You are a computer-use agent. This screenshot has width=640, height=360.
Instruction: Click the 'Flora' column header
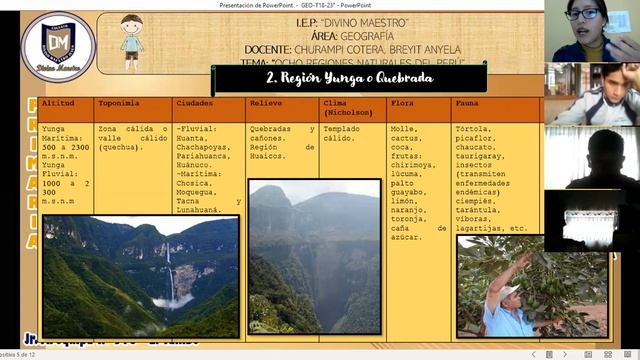(419, 109)
